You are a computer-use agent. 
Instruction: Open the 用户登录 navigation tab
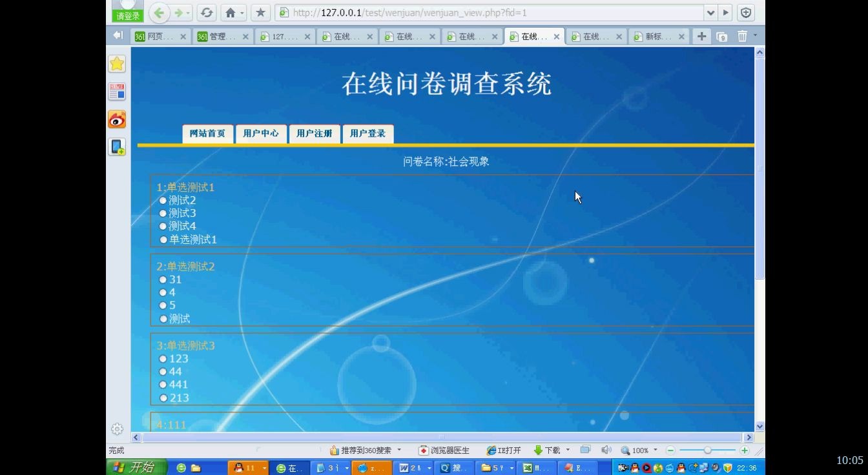(368, 134)
